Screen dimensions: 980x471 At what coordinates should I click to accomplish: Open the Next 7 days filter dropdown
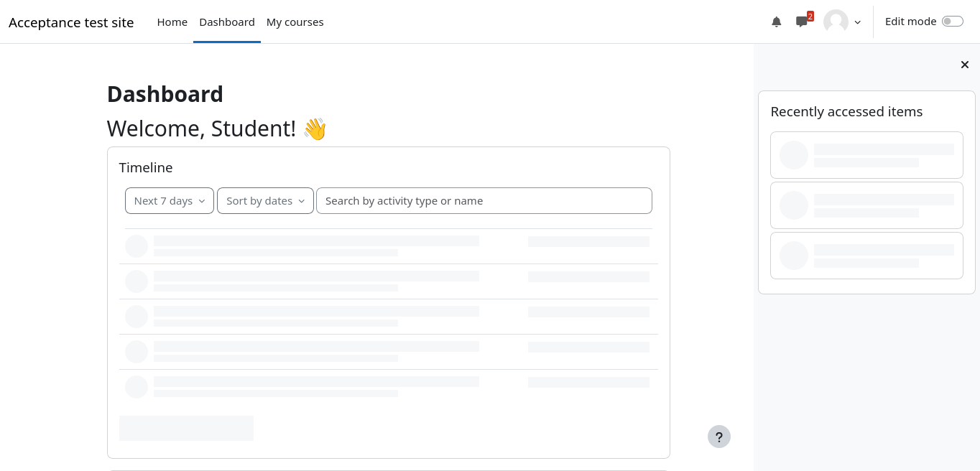(x=170, y=201)
